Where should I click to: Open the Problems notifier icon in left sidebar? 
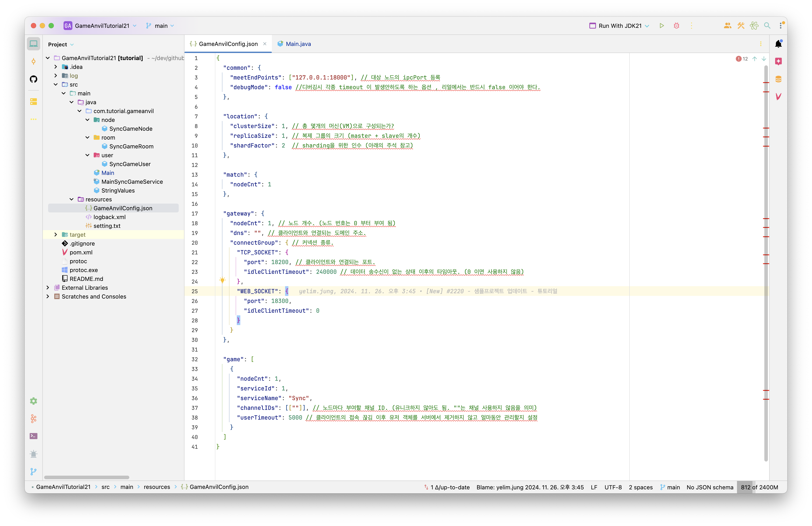(34, 454)
